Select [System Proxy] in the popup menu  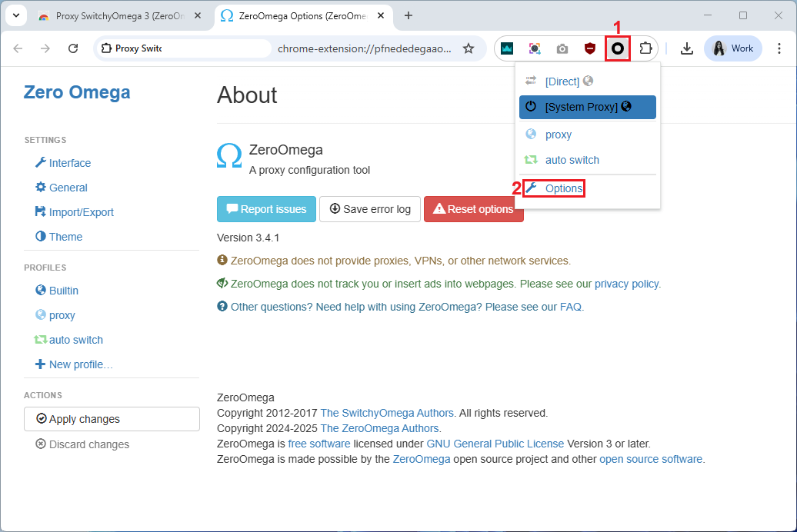pyautogui.click(x=587, y=107)
